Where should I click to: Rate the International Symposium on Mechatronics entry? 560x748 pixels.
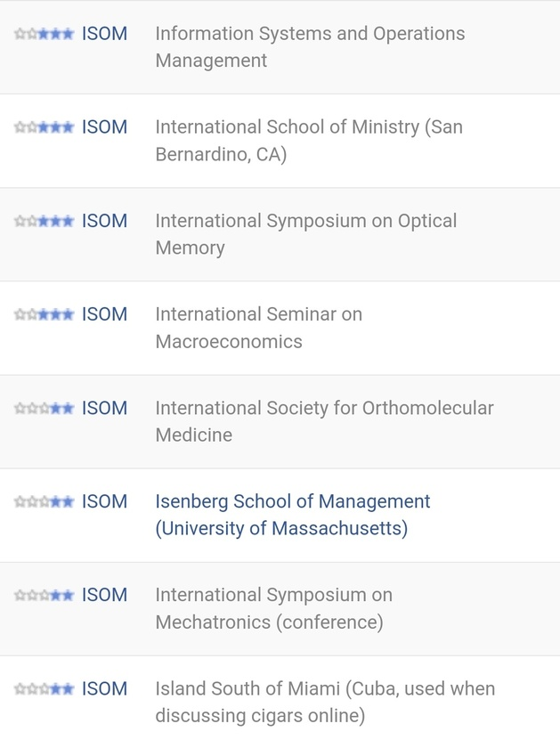click(44, 596)
